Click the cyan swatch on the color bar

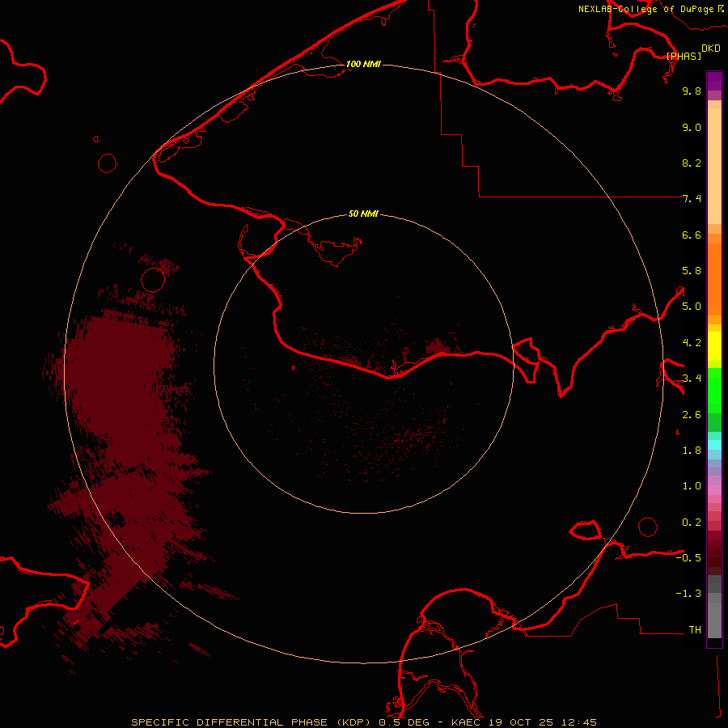pyautogui.click(x=714, y=445)
